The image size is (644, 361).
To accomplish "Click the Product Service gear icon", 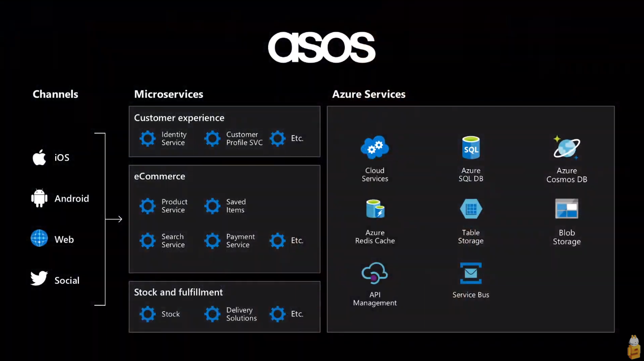I will click(x=148, y=206).
